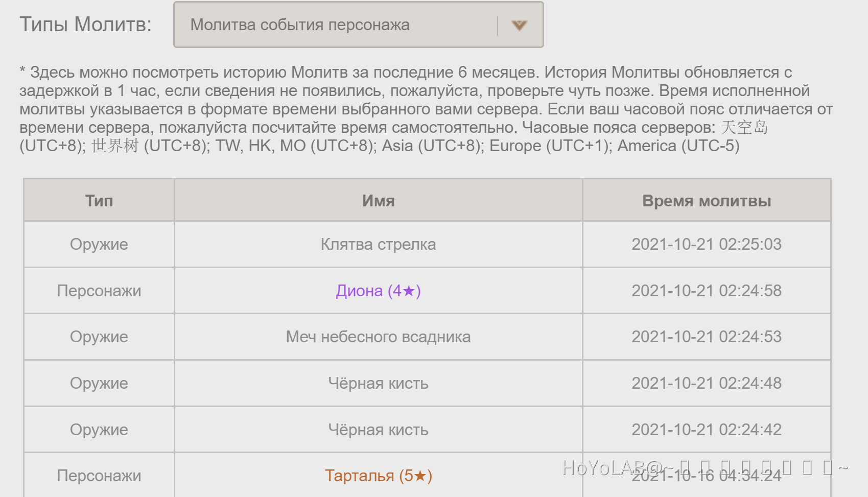868x497 pixels.
Task: Click 'Оружие' type cell in Клятва стрелка row
Action: pos(99,244)
